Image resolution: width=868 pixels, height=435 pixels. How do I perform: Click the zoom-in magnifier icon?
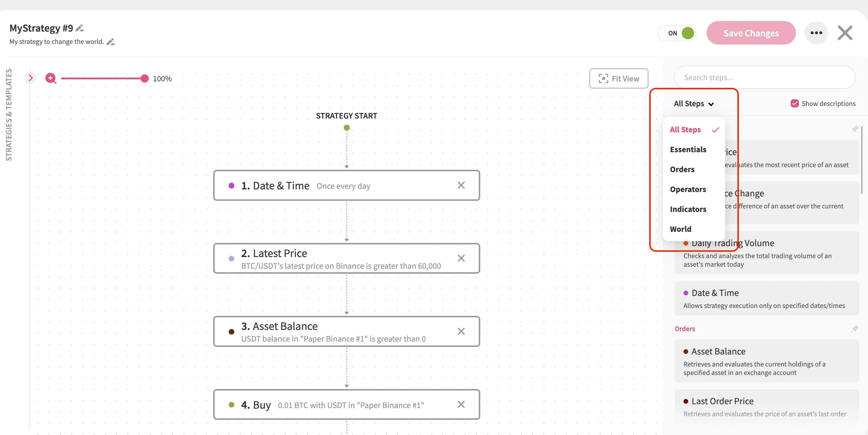[x=51, y=78]
